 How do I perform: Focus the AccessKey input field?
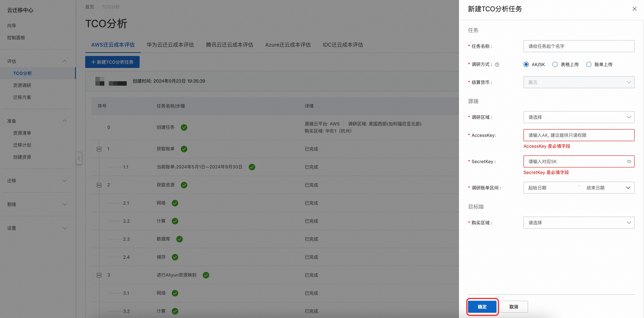coord(579,135)
